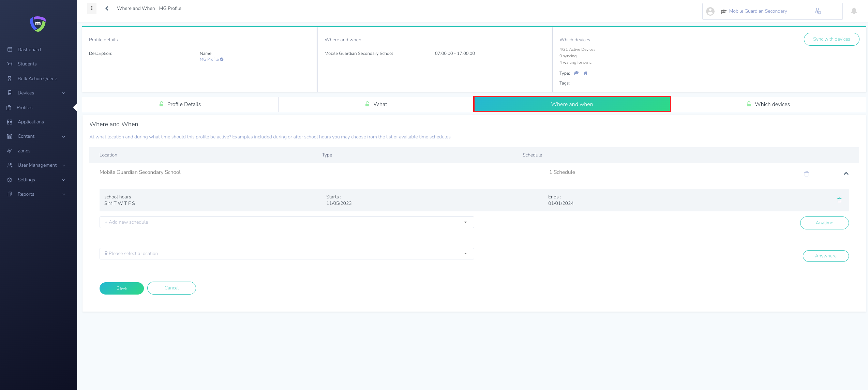This screenshot has height=390, width=868.
Task: Click the Schedule column header
Action: 532,155
